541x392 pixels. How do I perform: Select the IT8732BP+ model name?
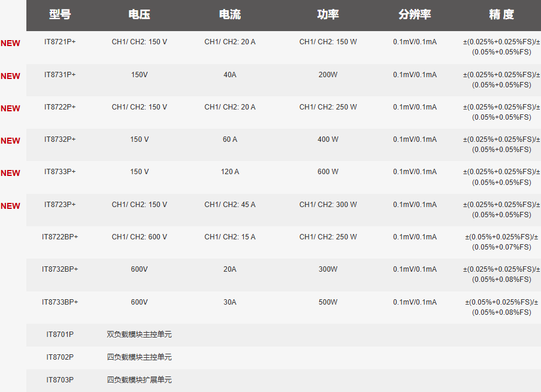[x=60, y=269]
